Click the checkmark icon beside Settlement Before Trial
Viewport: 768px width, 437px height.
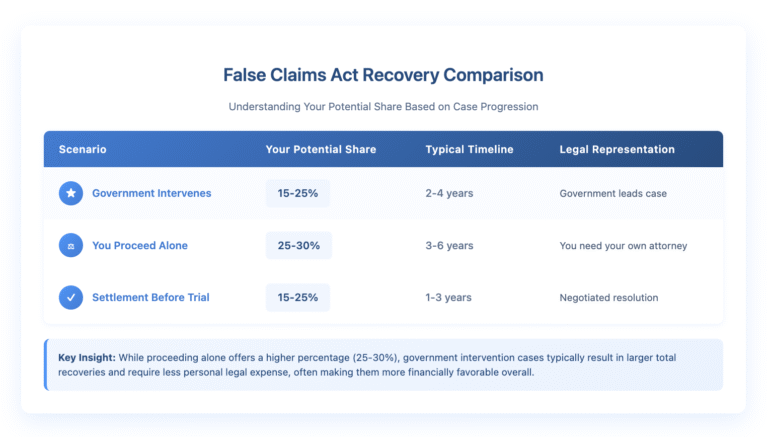click(x=71, y=297)
